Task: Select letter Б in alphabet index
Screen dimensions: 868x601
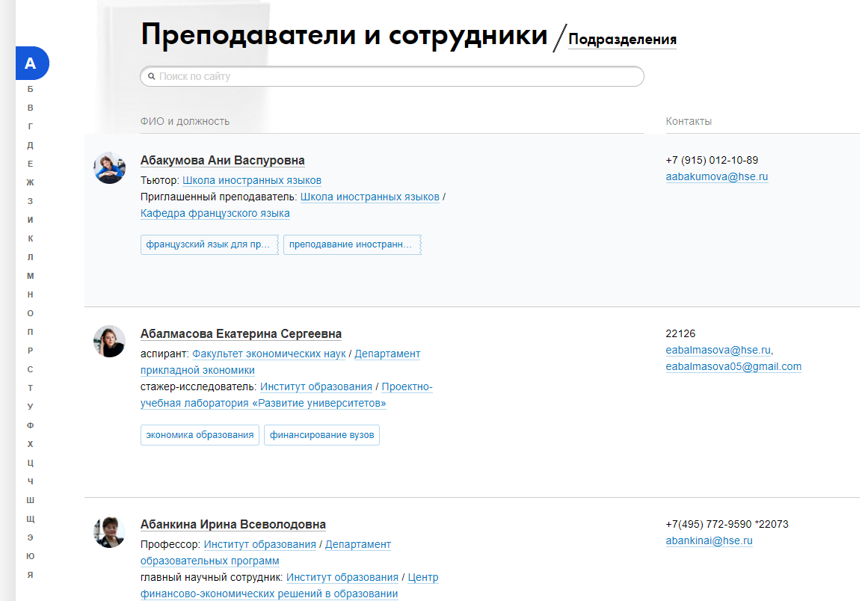Action: click(31, 89)
